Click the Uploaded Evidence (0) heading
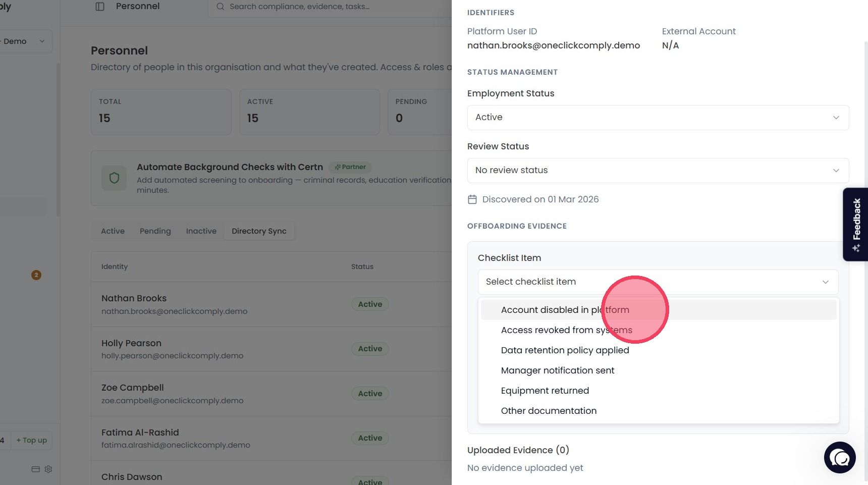Screen dimensions: 868x485 (518, 450)
